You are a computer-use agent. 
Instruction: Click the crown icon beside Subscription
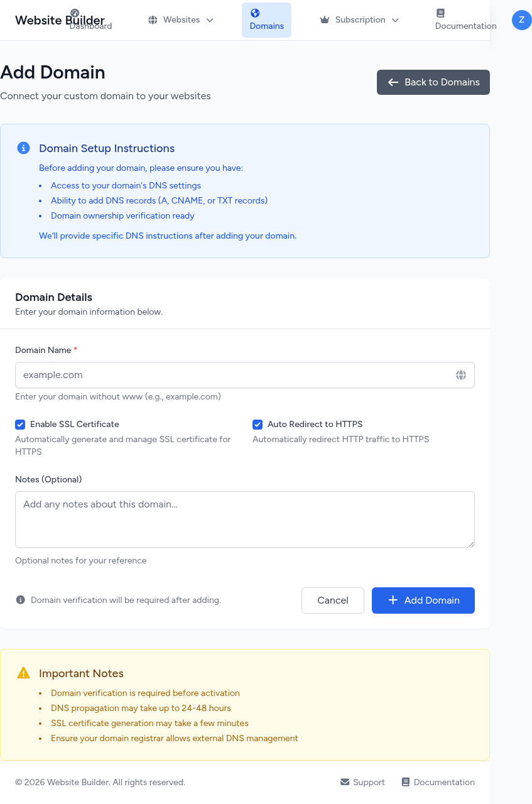click(x=324, y=20)
